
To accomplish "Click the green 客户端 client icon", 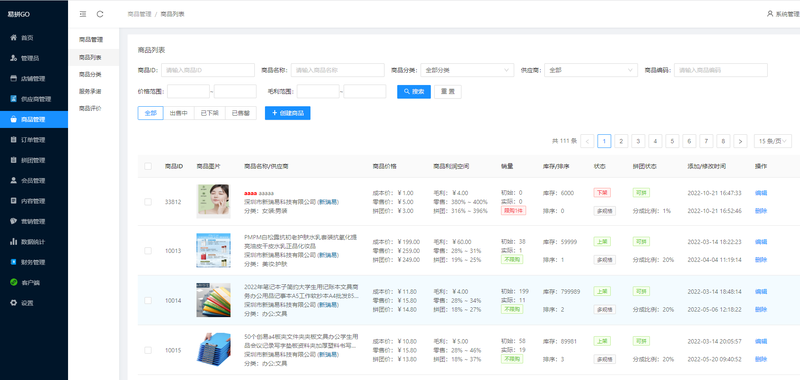I will pos(13,283).
